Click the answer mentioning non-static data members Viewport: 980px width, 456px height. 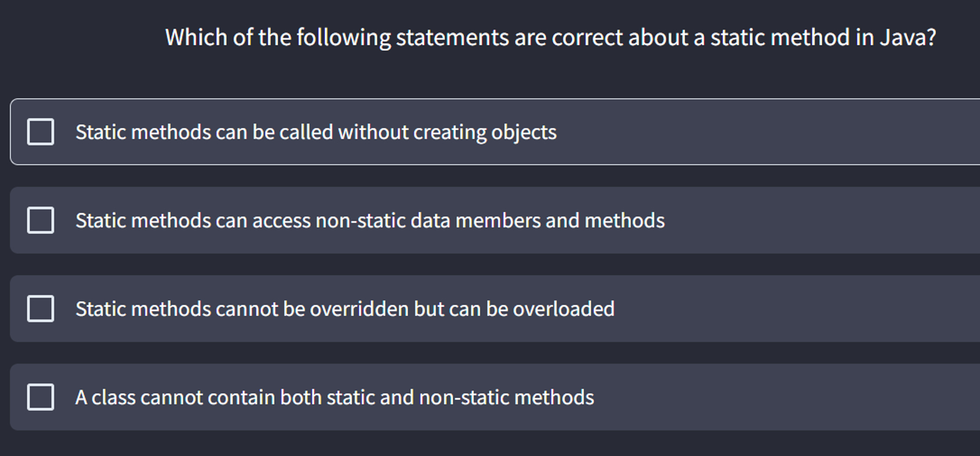369,220
